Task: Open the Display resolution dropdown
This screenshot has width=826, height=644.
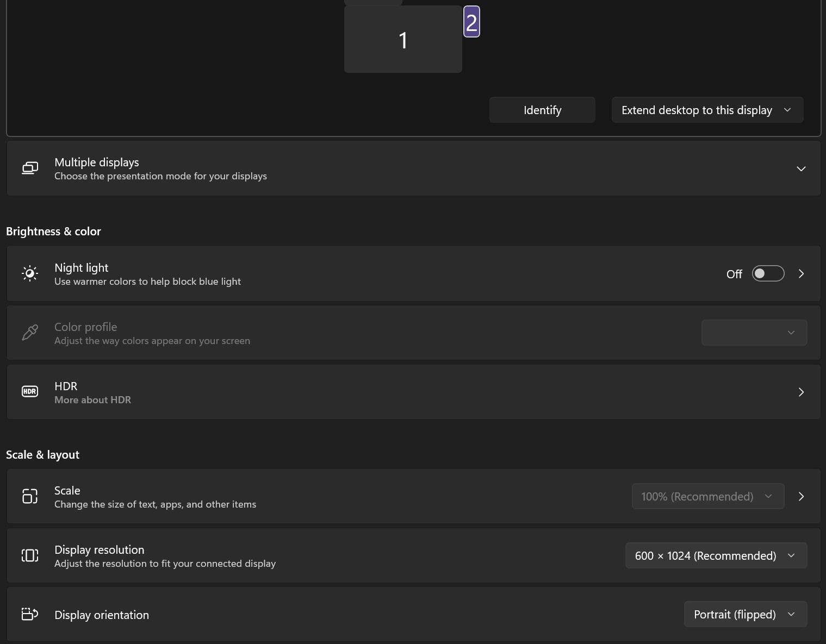Action: tap(716, 555)
